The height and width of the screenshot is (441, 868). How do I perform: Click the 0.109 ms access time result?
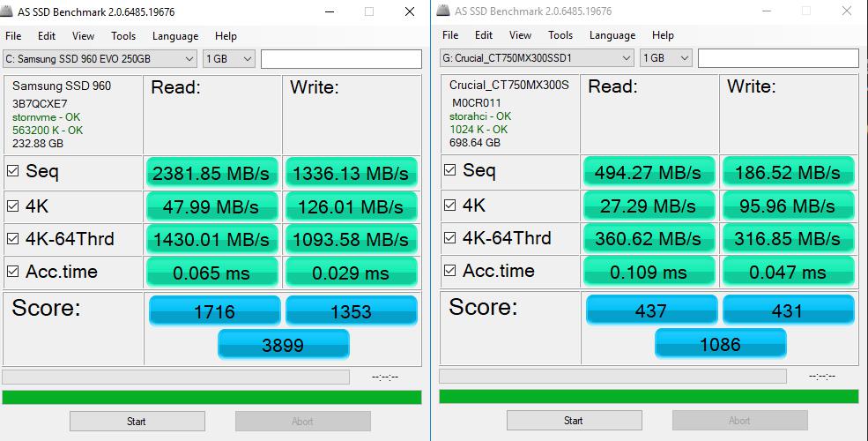[x=649, y=272]
